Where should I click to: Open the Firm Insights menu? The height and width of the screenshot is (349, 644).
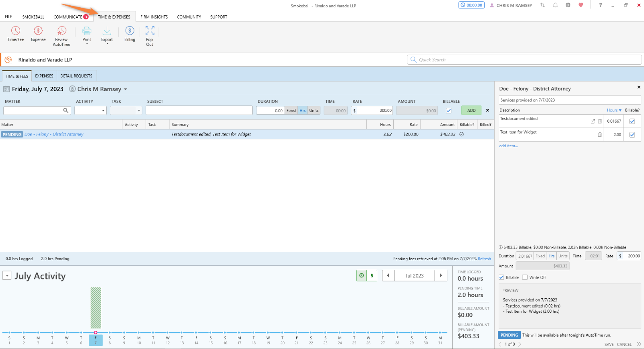(154, 17)
